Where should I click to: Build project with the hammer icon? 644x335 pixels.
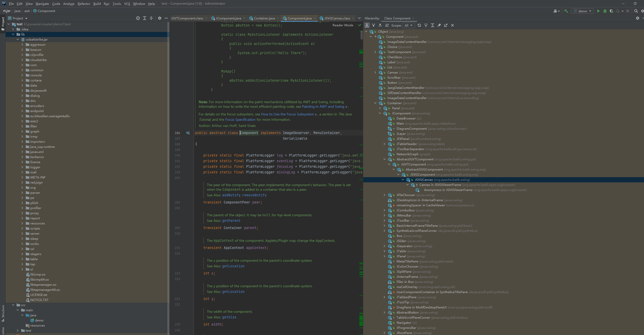(566, 11)
